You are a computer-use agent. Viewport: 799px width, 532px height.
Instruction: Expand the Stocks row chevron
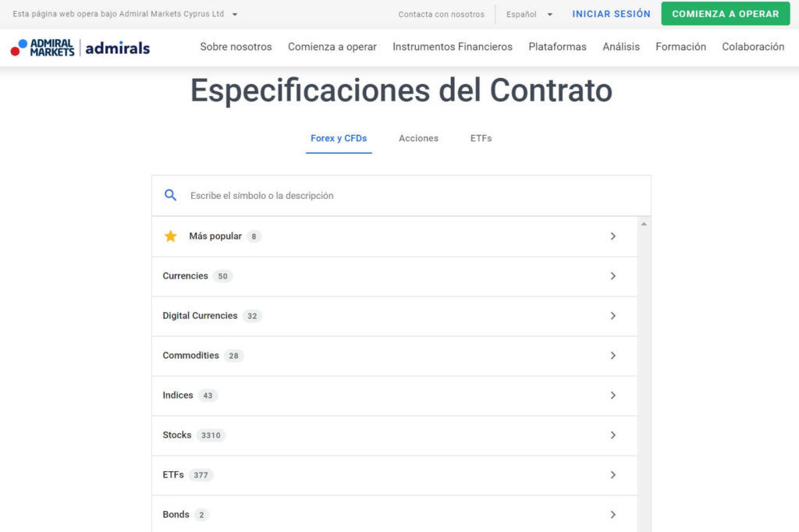[x=613, y=434]
